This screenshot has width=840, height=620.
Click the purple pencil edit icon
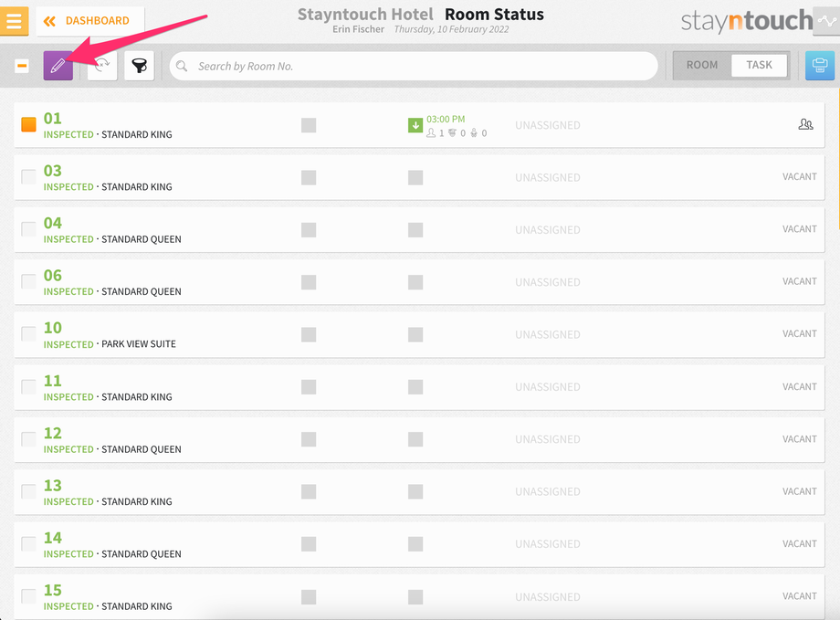pyautogui.click(x=58, y=66)
